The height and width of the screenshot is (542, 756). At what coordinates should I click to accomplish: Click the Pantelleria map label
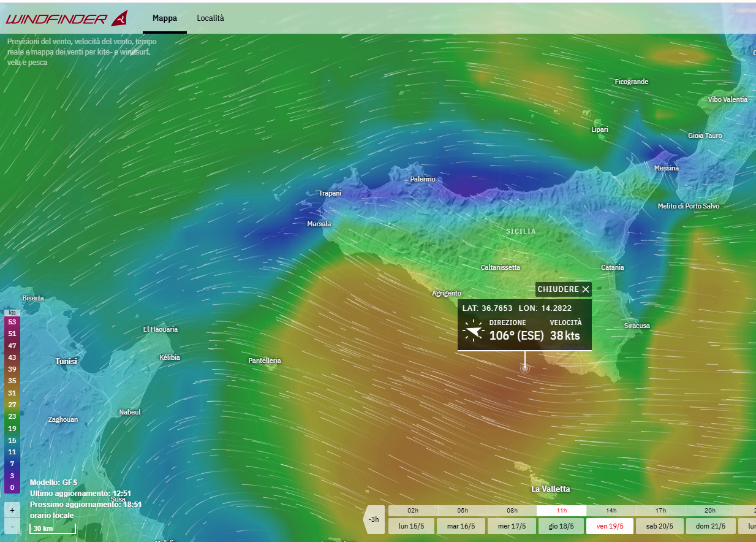(x=265, y=361)
